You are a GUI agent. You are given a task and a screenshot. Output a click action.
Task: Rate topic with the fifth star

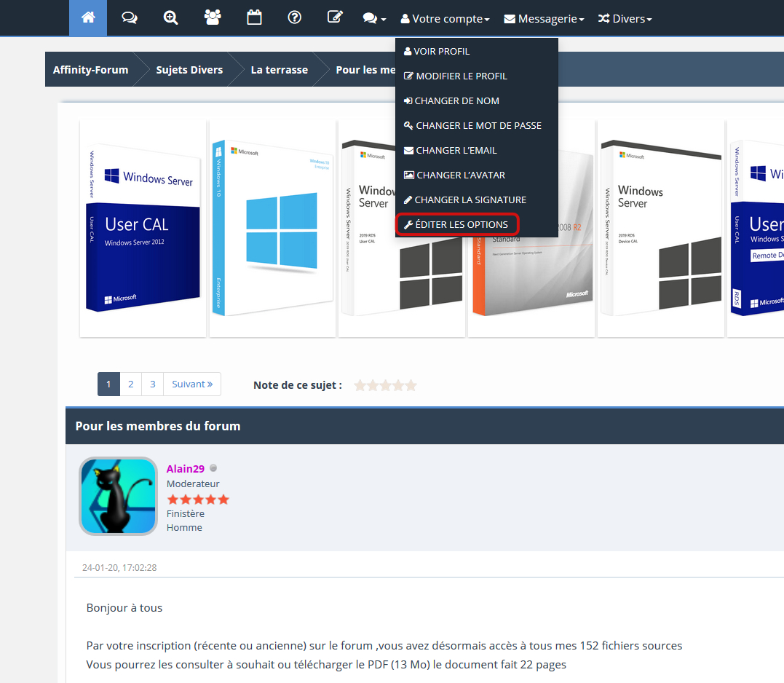tap(411, 385)
